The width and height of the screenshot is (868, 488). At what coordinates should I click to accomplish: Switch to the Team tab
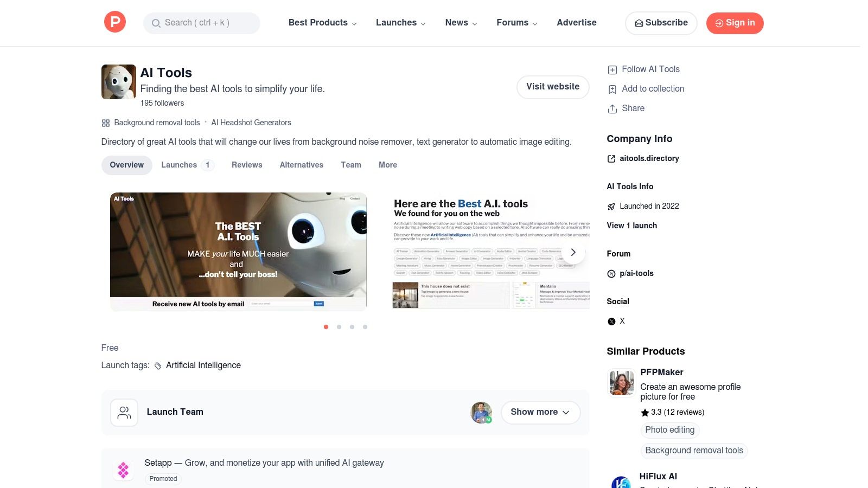click(351, 165)
